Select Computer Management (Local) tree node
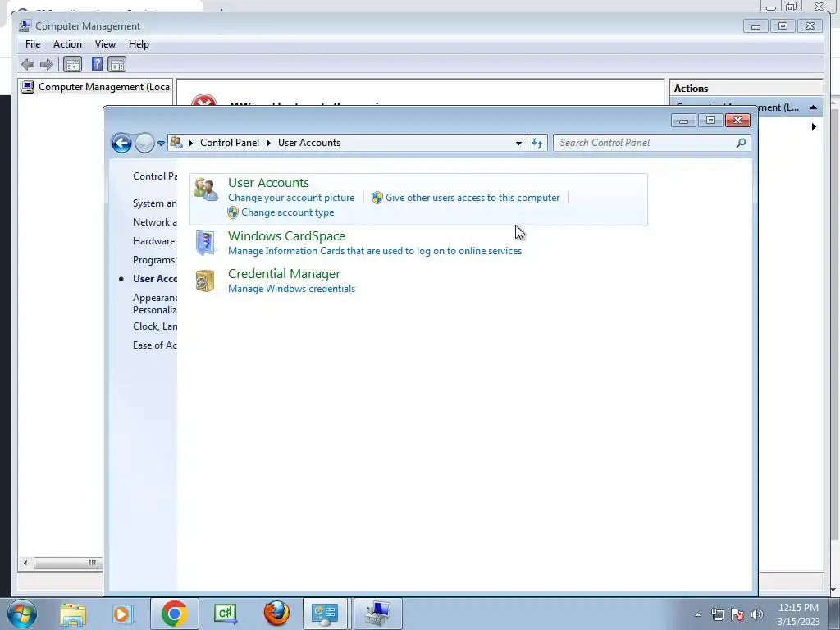840x630 pixels. click(97, 87)
